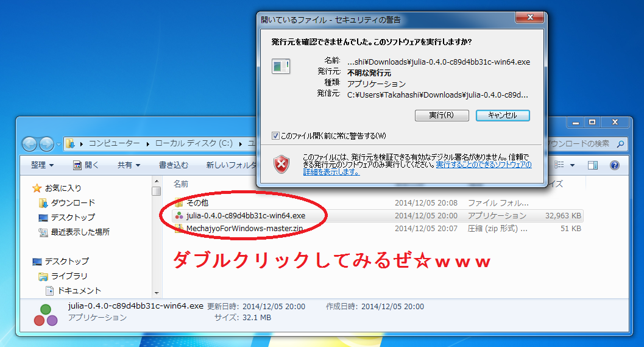Close the security warning dialog
The height and width of the screenshot is (347, 644).
530,17
